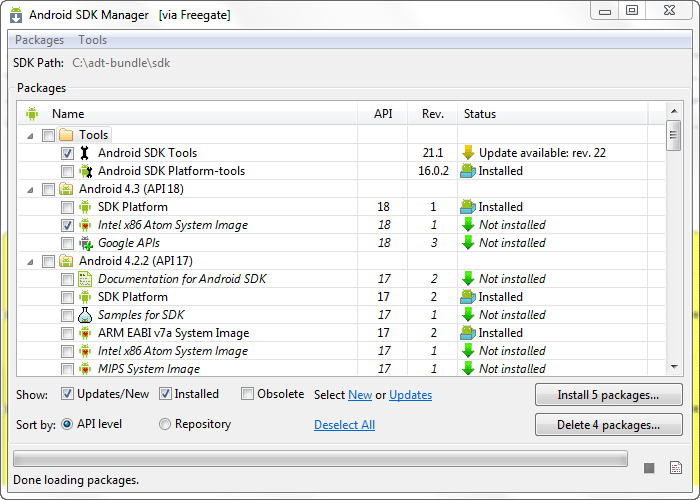Image resolution: width=700 pixels, height=500 pixels.
Task: Click the Installed icon for API 17 SDK Platform
Action: click(468, 297)
